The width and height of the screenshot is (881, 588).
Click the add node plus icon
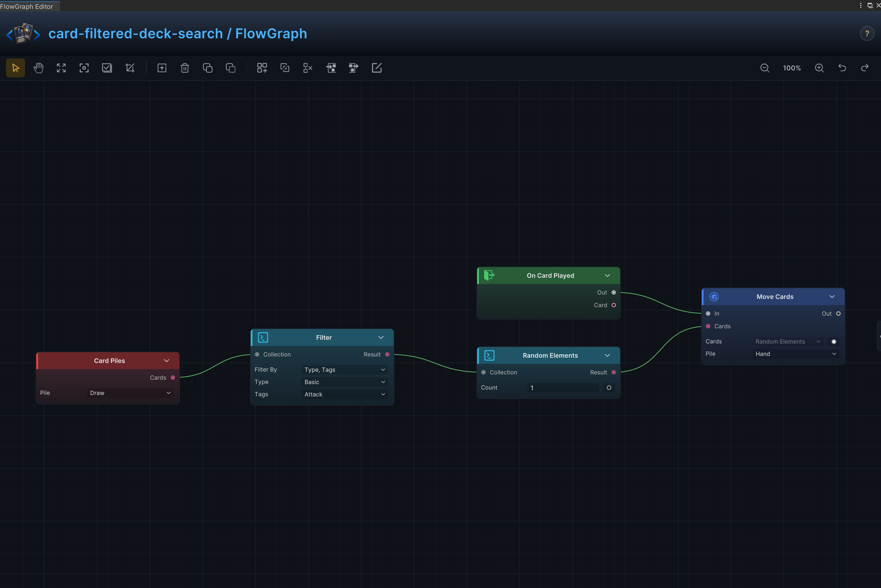tap(162, 68)
